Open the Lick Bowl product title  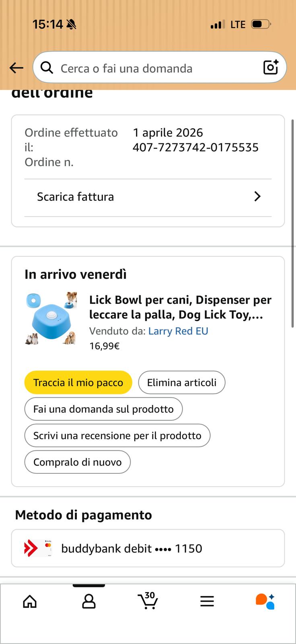[x=180, y=307]
